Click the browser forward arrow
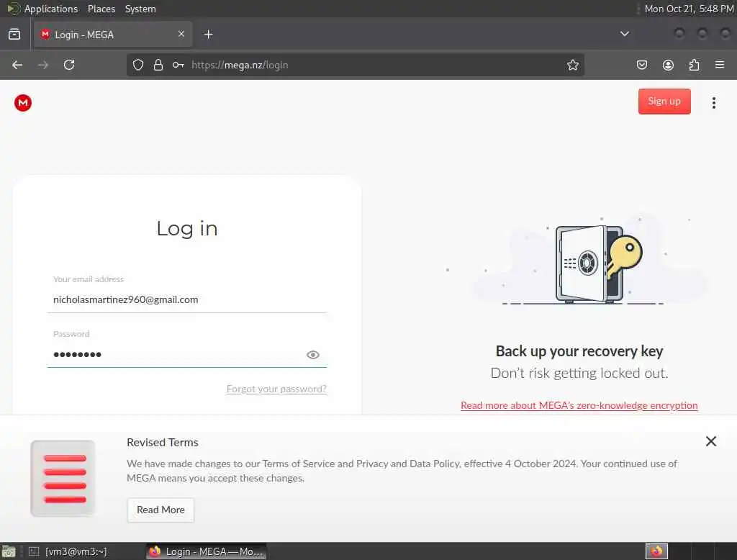The image size is (737, 560). tap(42, 65)
